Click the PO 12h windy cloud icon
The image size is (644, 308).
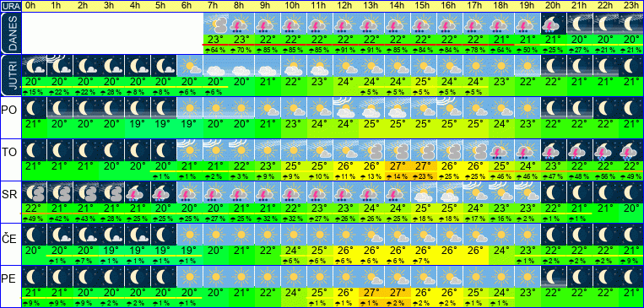coord(346,108)
